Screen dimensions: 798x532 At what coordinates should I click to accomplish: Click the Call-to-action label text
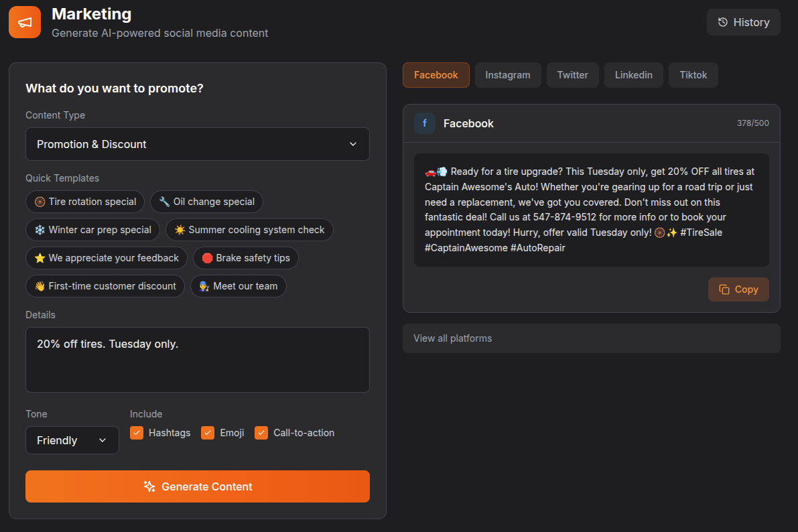(304, 433)
